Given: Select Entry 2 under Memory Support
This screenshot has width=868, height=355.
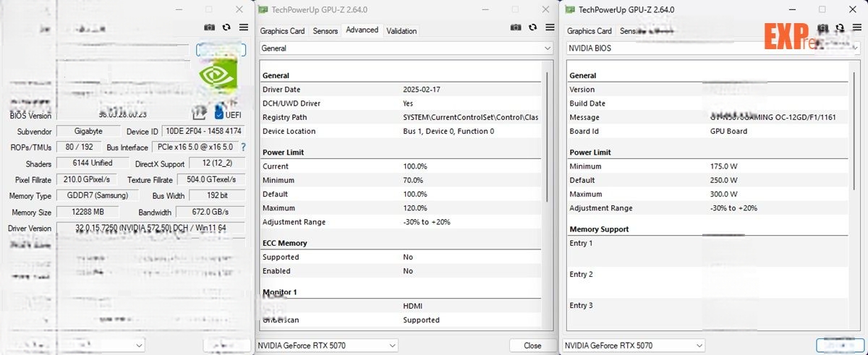Looking at the screenshot, I should click(x=707, y=282).
